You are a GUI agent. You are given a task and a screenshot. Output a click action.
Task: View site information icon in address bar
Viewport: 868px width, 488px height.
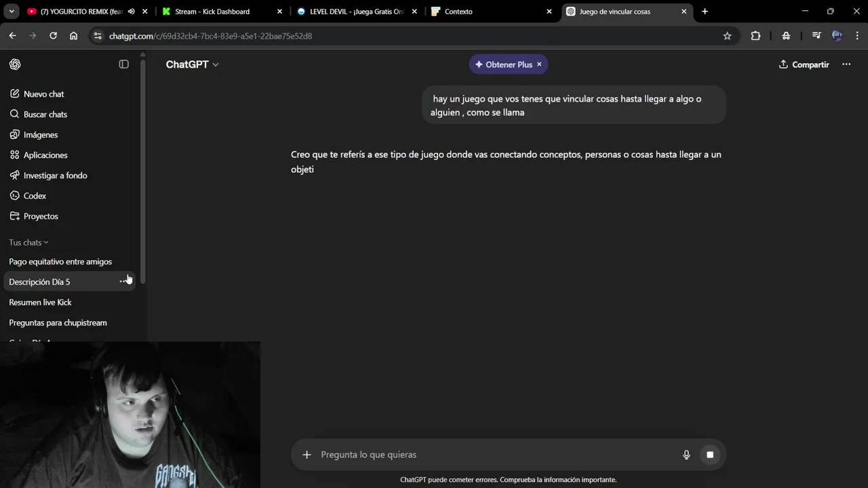click(98, 36)
